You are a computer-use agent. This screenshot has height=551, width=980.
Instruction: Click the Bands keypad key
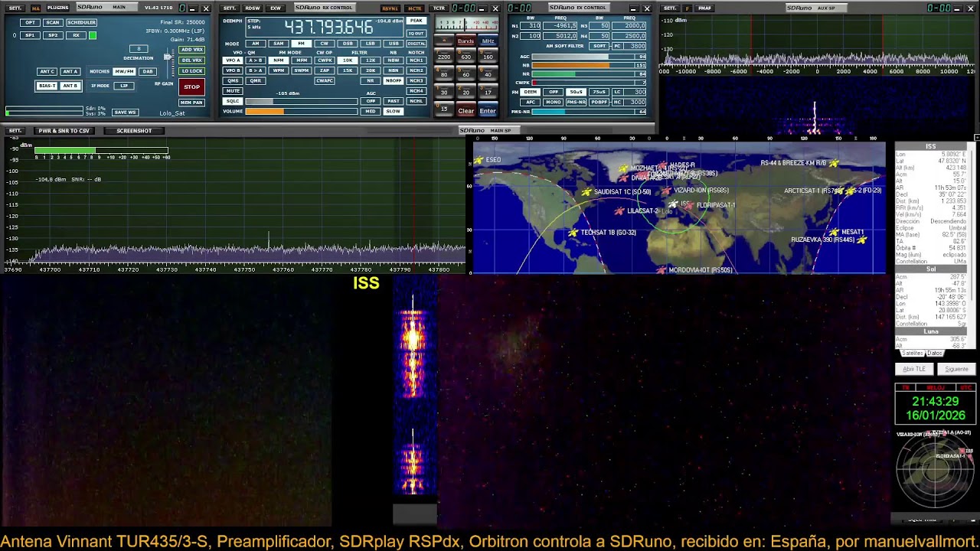tap(465, 41)
